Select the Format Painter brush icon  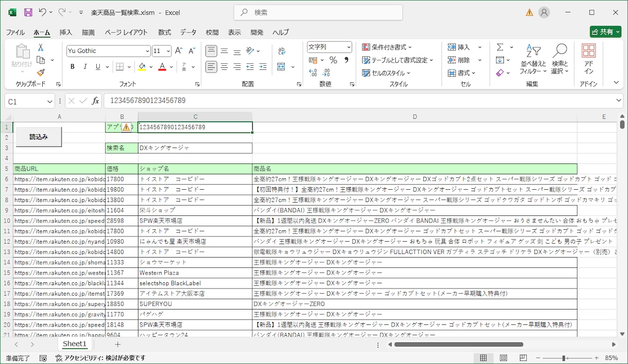click(41, 72)
